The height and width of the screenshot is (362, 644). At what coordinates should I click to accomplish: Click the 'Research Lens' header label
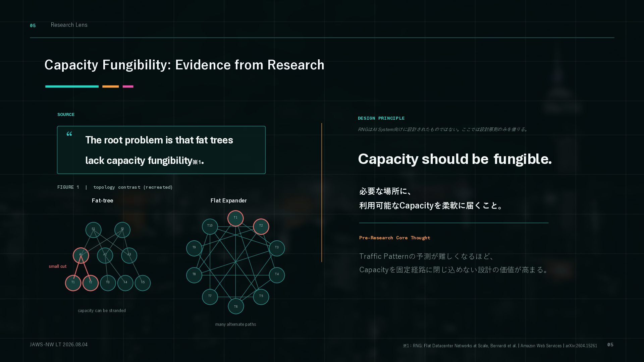click(69, 25)
